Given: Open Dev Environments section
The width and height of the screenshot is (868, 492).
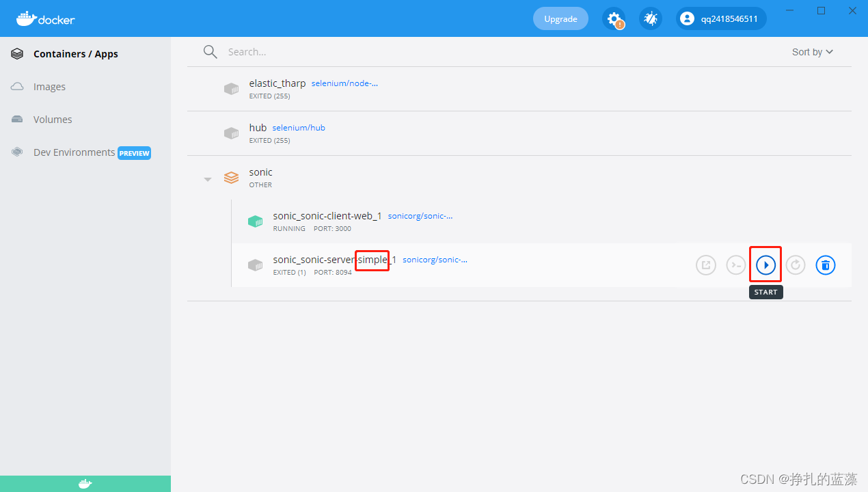Looking at the screenshot, I should coord(74,152).
